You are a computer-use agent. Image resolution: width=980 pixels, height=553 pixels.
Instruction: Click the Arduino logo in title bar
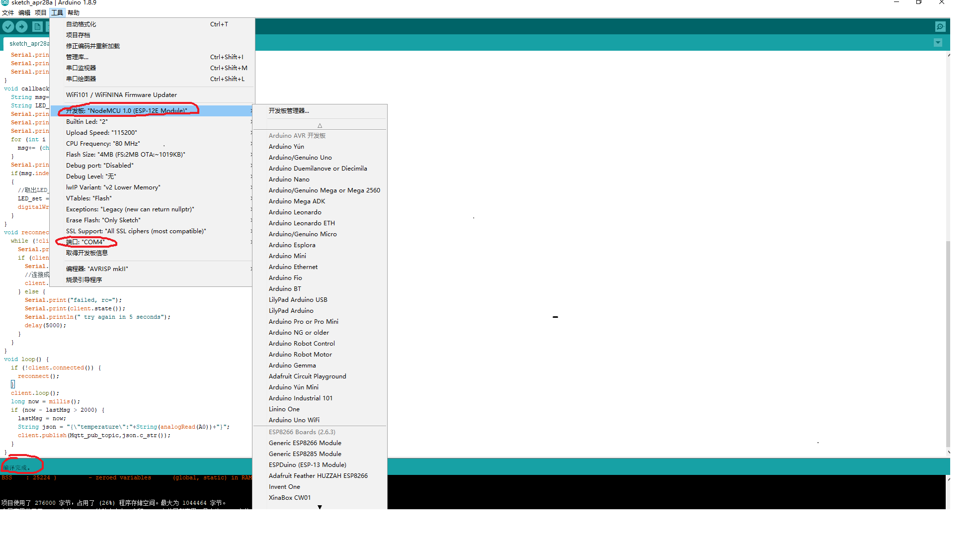tap(5, 3)
